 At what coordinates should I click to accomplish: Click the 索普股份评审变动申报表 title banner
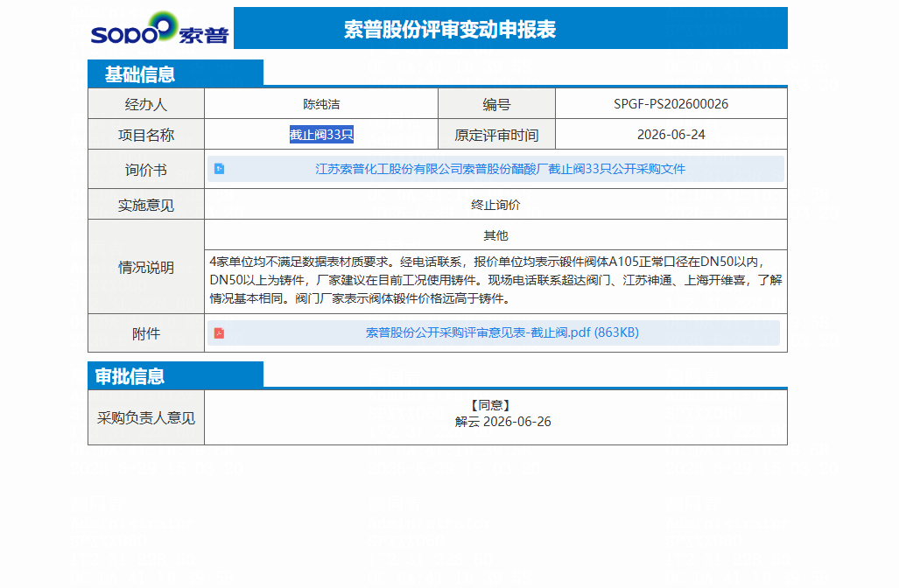[510, 28]
